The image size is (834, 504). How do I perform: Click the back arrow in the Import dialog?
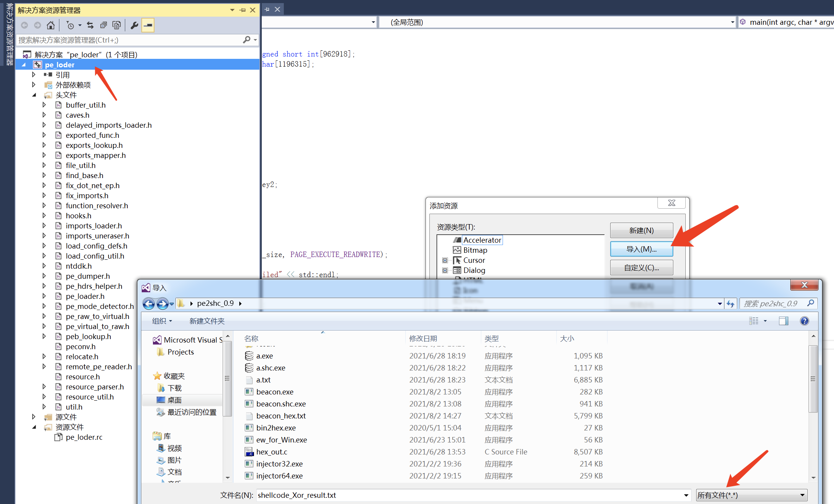[x=148, y=304]
